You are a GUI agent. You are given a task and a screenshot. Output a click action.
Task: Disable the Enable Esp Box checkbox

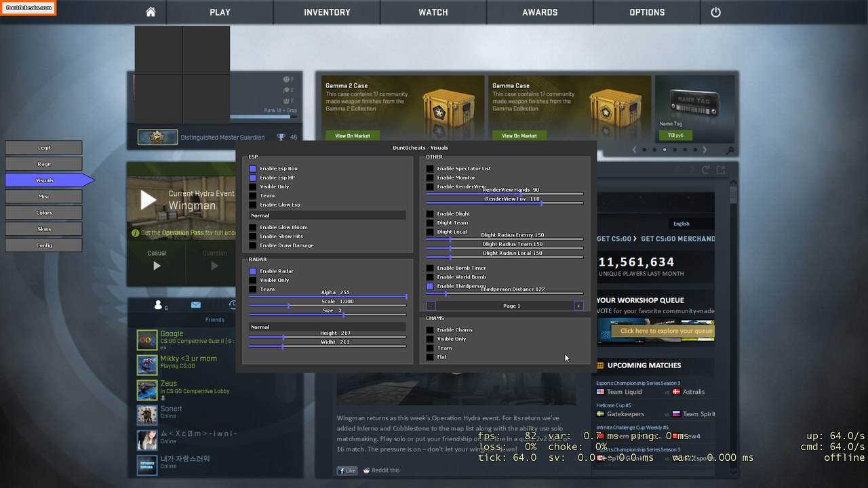[x=253, y=169]
